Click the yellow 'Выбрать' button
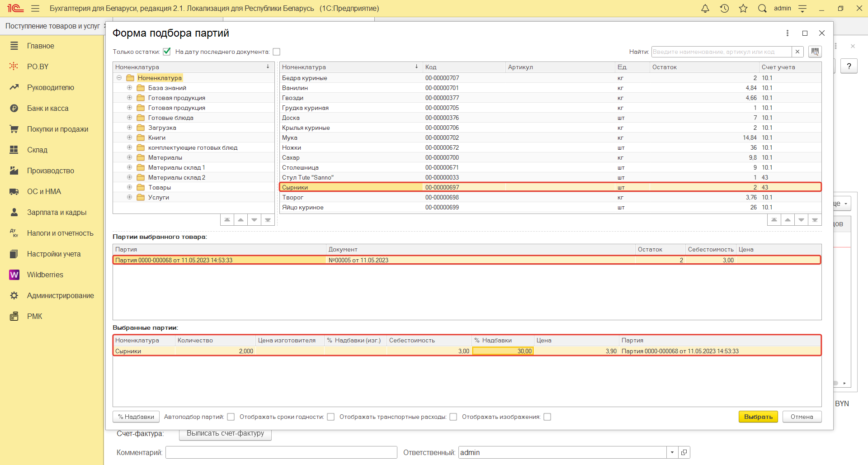868x465 pixels. [758, 417]
